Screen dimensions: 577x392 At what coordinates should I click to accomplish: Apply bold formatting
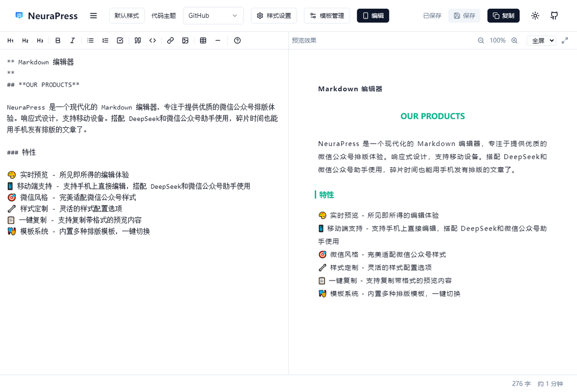coord(58,41)
